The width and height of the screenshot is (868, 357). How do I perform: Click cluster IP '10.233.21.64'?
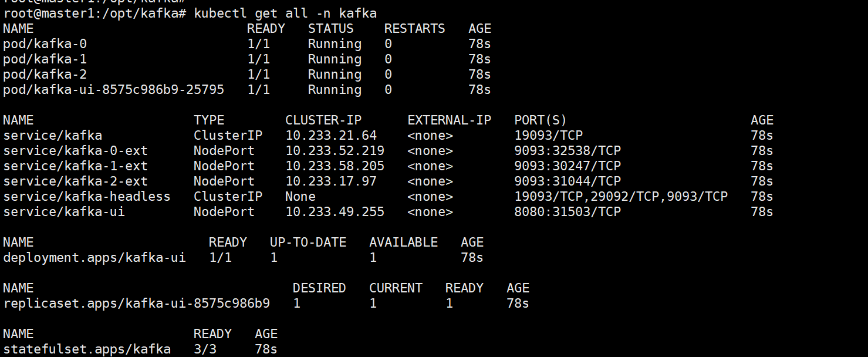[331, 136]
